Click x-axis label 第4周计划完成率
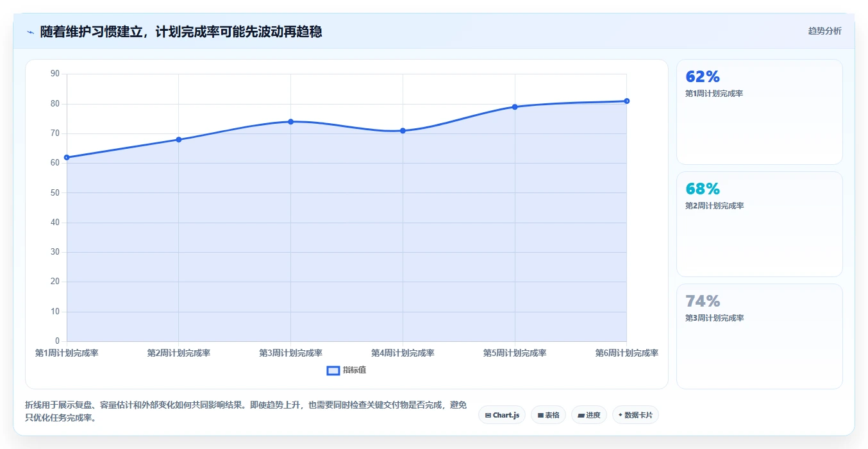Screen dimensions: 868x449 403,353
